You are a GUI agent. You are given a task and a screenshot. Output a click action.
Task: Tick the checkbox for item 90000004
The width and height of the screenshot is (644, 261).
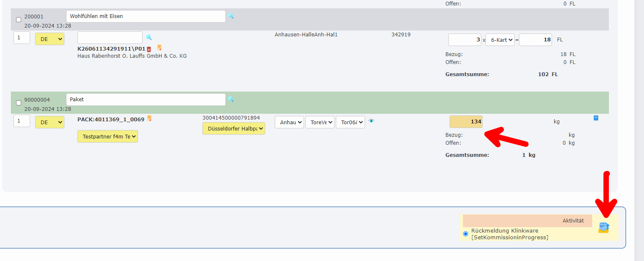18,103
